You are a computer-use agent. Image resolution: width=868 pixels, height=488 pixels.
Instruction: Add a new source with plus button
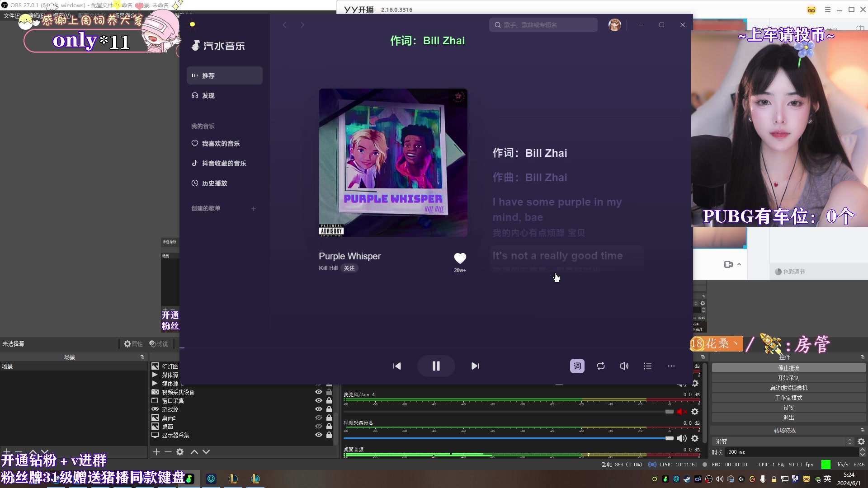click(x=156, y=452)
